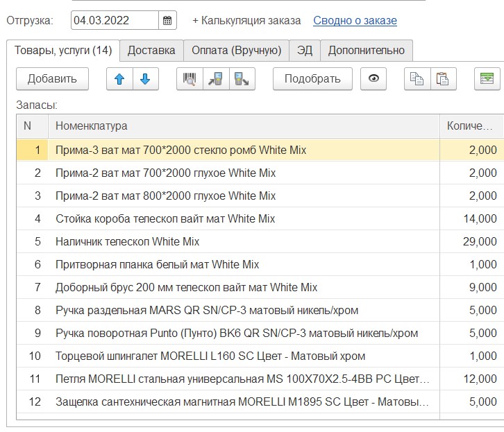
Task: Open the Дополнительно tab
Action: pyautogui.click(x=366, y=50)
